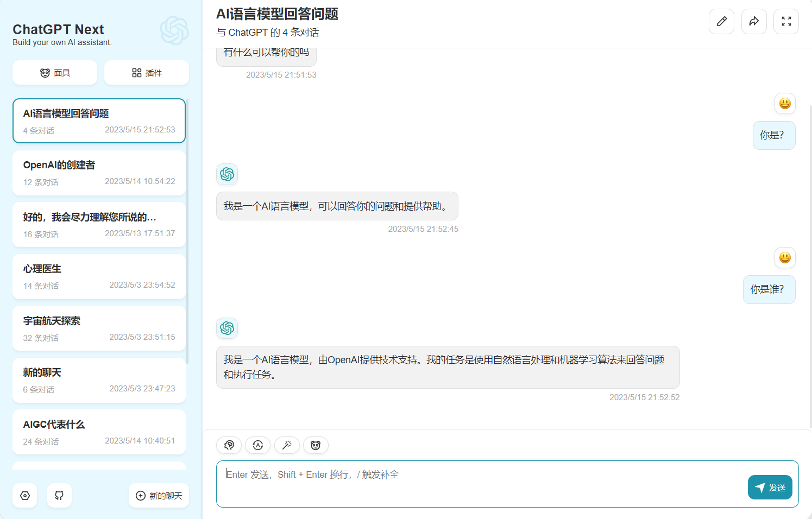Open the AIGC代表什么 conversation
Image resolution: width=812 pixels, height=519 pixels.
tap(99, 432)
